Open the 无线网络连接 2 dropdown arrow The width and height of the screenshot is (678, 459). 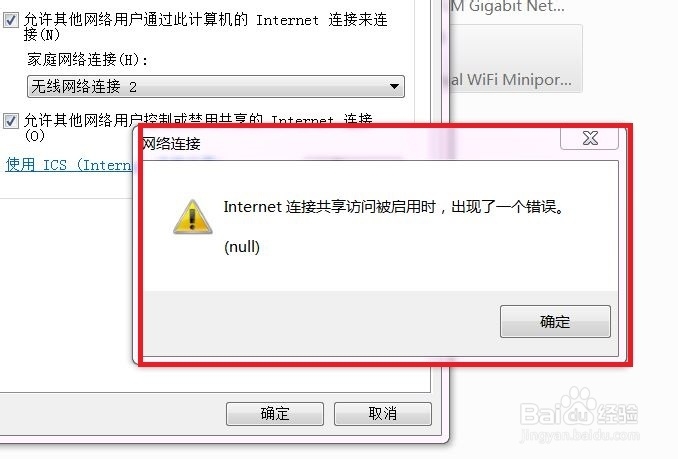[394, 86]
